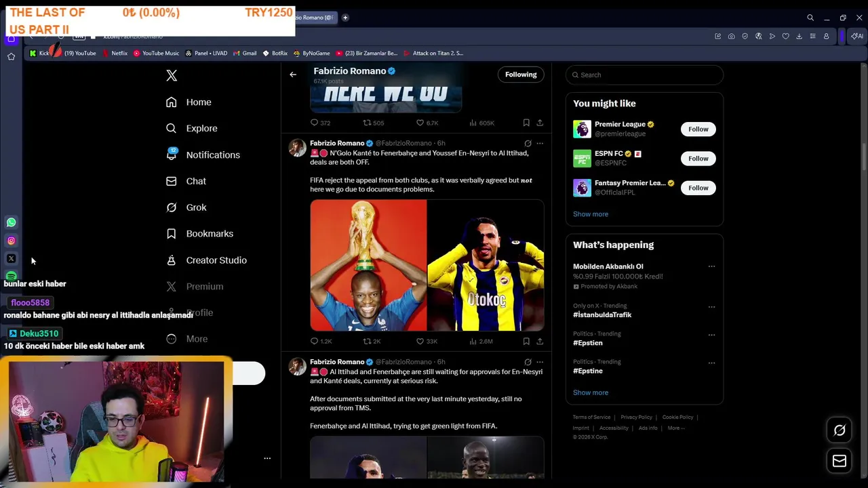
Task: Open Creator Studio
Action: 206,260
